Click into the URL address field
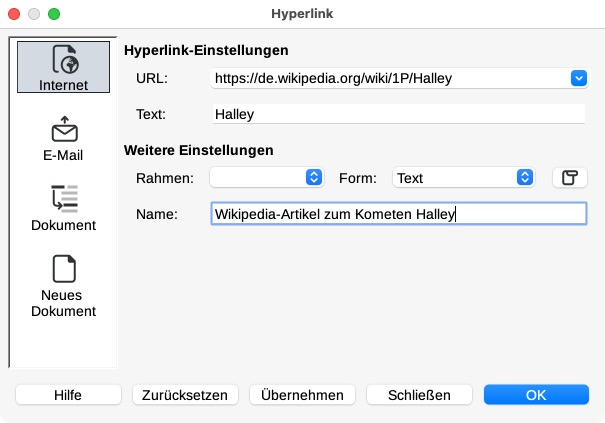Image resolution: width=605 pixels, height=423 pixels. click(390, 78)
